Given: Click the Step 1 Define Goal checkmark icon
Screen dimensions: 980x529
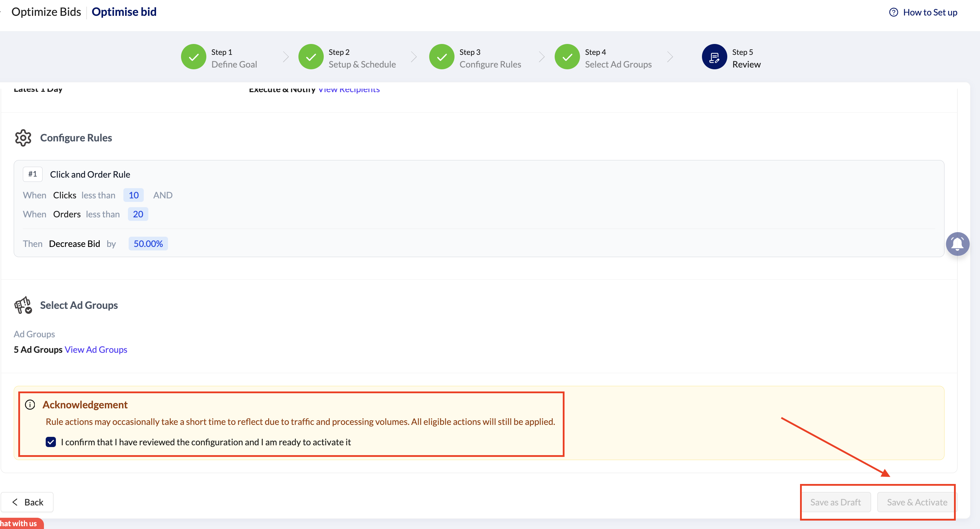Looking at the screenshot, I should click(x=193, y=57).
